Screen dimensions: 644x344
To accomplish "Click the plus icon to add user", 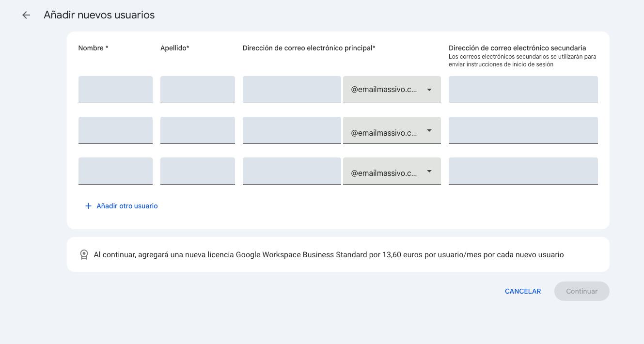I will [x=88, y=206].
